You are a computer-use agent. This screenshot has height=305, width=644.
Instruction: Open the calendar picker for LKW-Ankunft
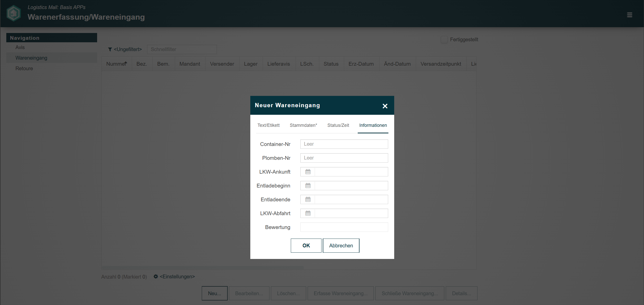click(308, 172)
